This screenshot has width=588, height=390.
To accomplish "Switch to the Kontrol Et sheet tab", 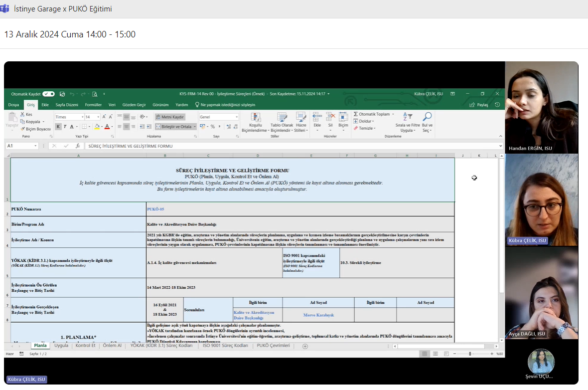I will tap(85, 346).
